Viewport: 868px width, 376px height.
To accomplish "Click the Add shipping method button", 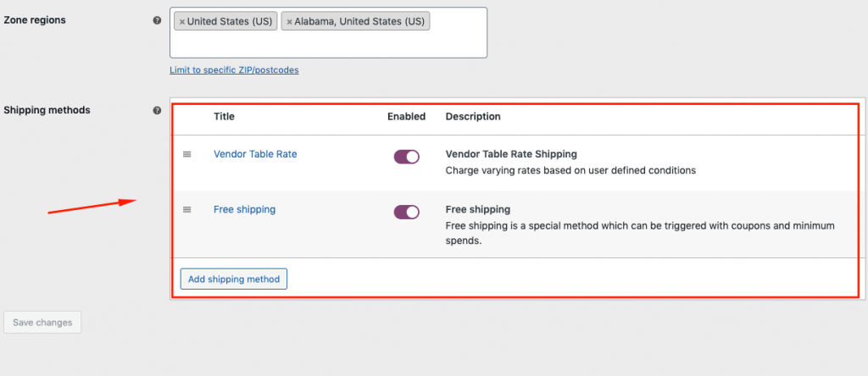I will point(234,279).
